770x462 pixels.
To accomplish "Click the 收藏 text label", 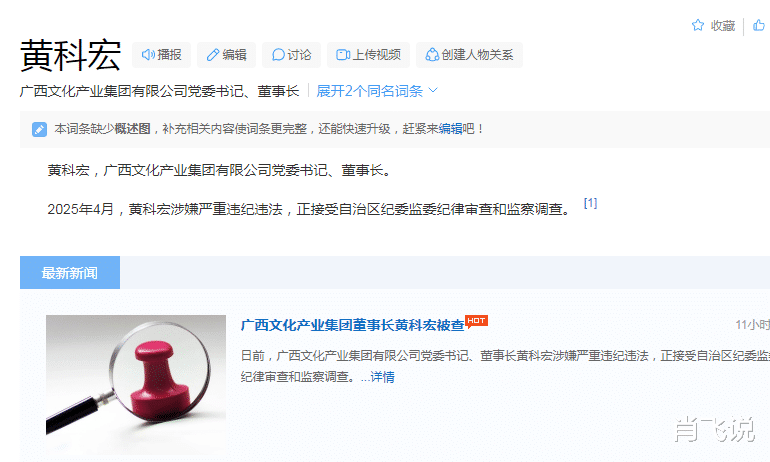I will 723,26.
